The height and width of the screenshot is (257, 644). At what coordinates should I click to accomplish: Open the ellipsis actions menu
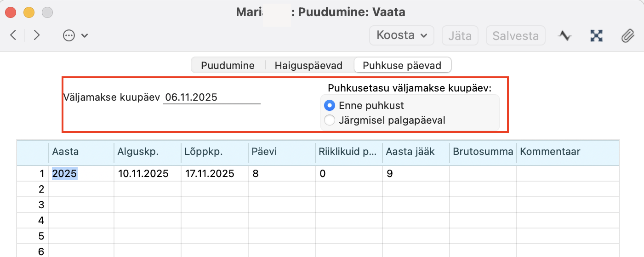pyautogui.click(x=75, y=35)
